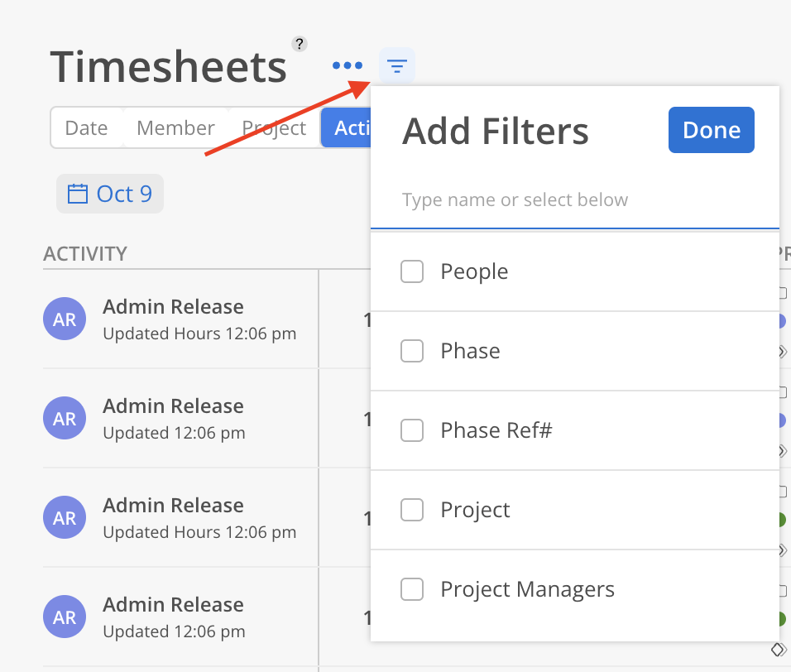Click the first Admin Release AR avatar
The width and height of the screenshot is (791, 672).
tap(65, 319)
